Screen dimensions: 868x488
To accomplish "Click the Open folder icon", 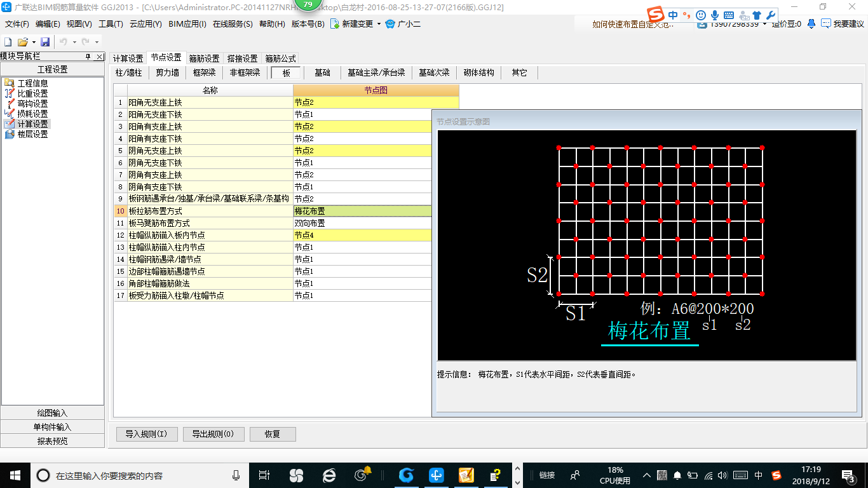I will pyautogui.click(x=22, y=42).
